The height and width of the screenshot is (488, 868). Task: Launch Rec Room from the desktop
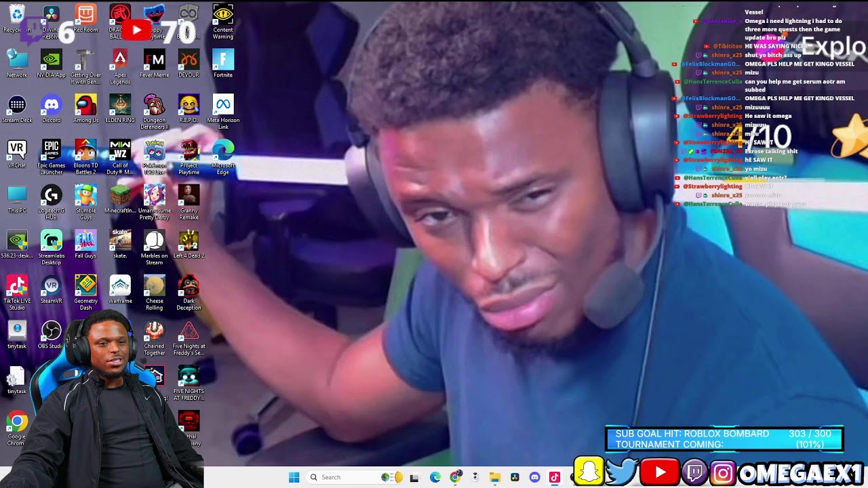(85, 18)
